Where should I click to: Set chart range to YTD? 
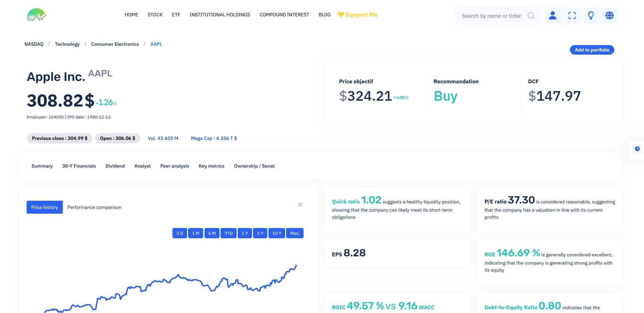pos(228,233)
